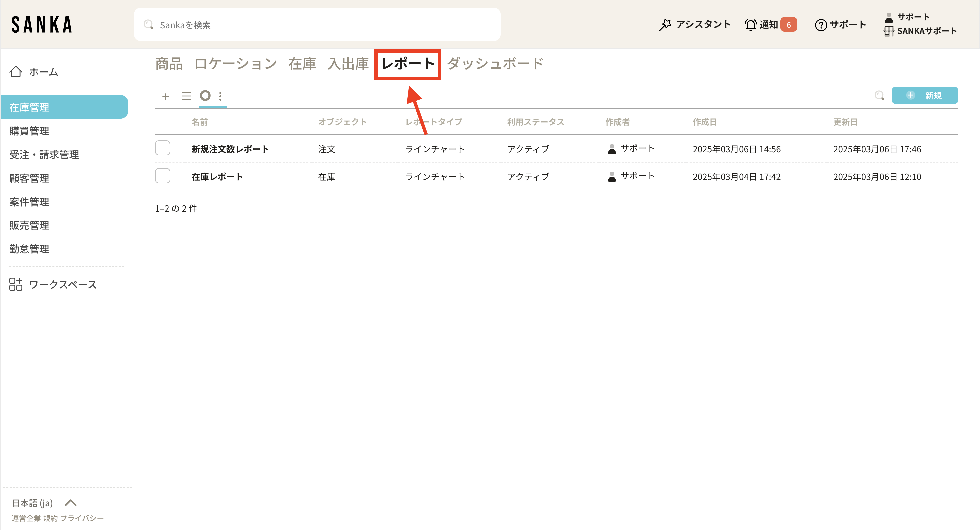
Task: Click the plus add-view icon in toolbar
Action: (x=165, y=96)
